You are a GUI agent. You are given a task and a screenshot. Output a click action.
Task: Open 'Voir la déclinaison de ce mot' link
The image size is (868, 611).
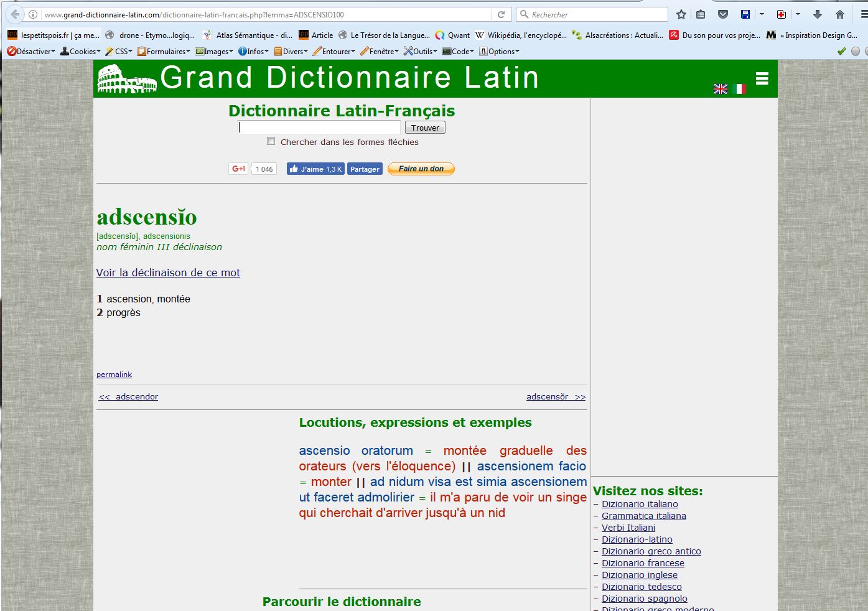168,273
